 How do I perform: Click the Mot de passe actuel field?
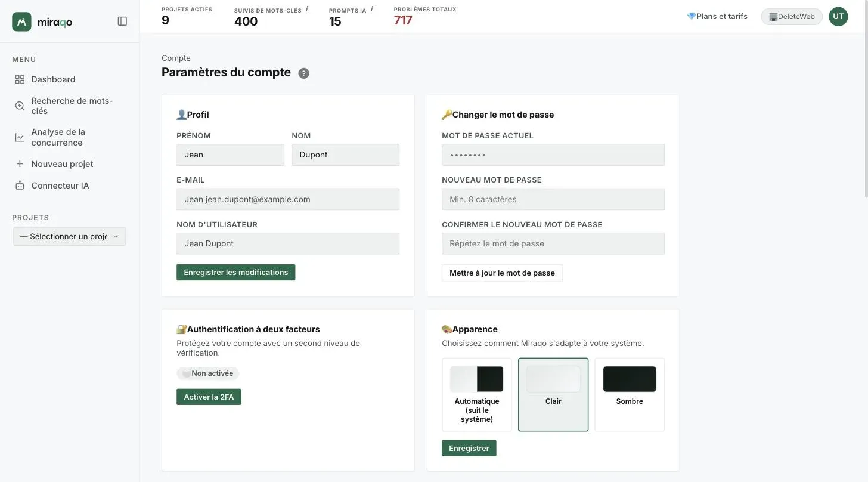coord(553,155)
